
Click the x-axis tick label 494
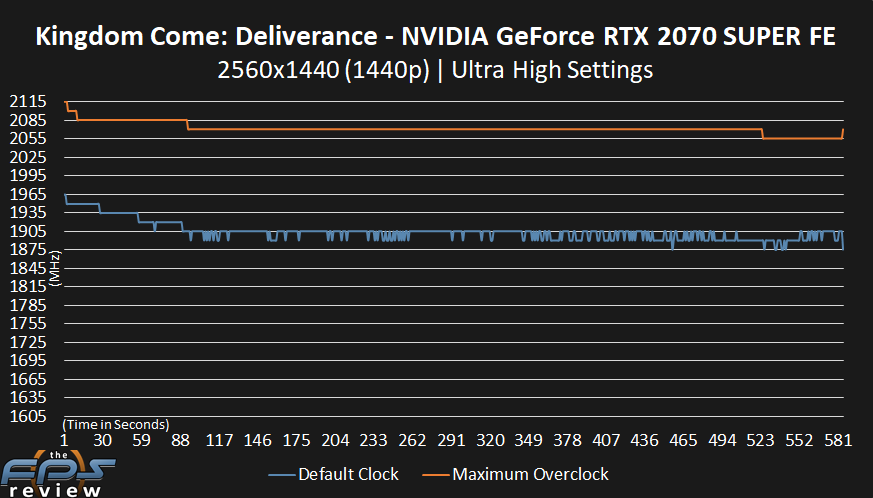pyautogui.click(x=722, y=441)
